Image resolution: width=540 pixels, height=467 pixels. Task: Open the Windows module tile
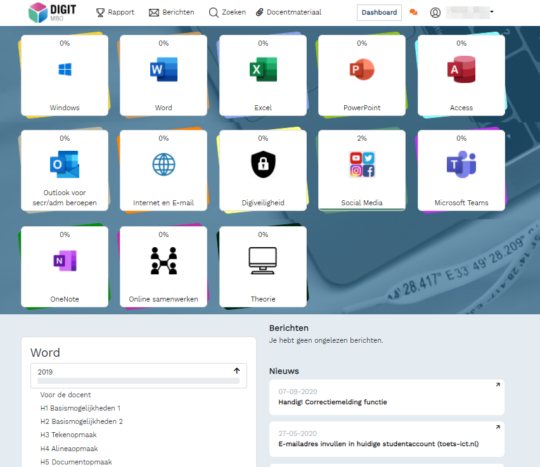click(64, 75)
